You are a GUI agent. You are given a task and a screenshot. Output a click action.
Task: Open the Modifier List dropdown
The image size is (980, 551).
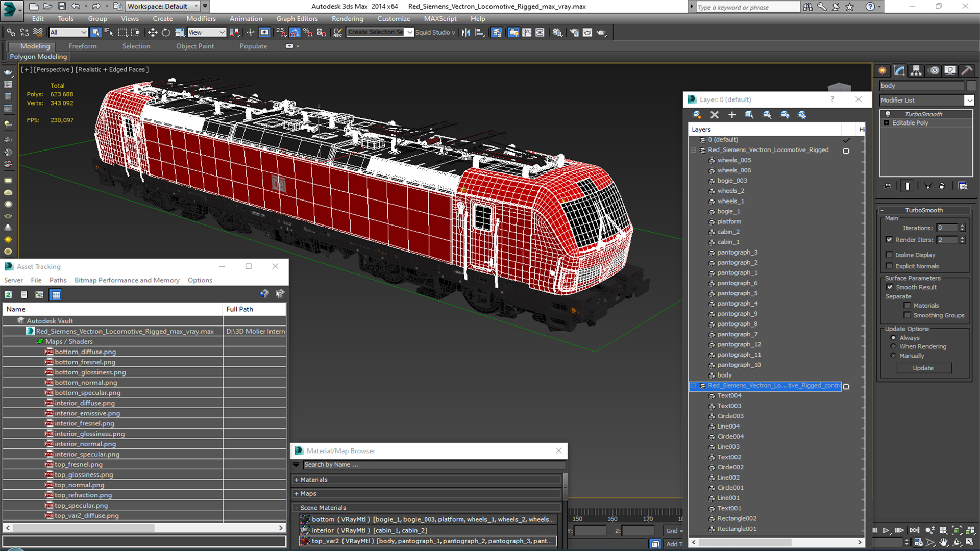[969, 101]
